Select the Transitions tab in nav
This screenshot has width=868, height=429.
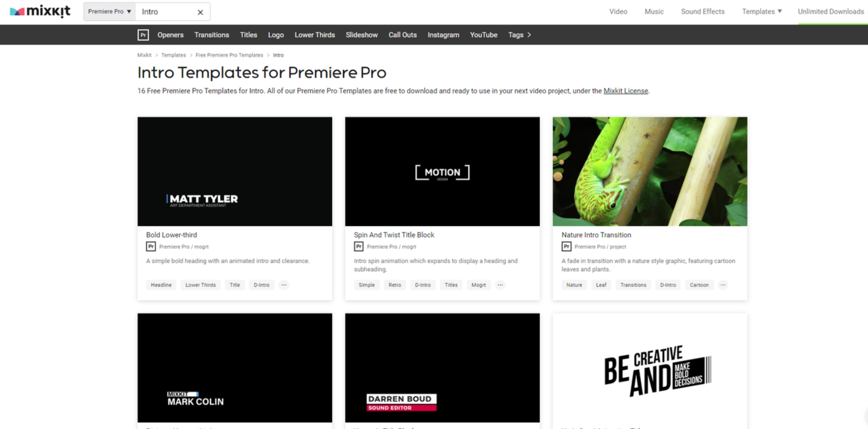[212, 35]
